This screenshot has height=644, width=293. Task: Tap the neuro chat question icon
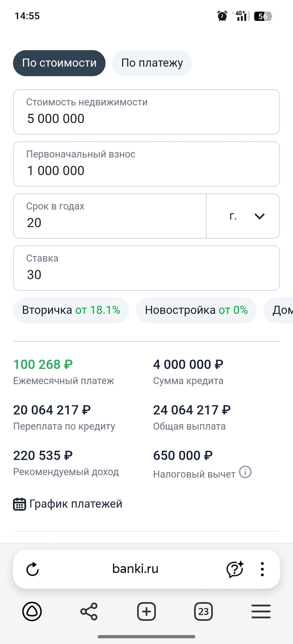tap(235, 569)
